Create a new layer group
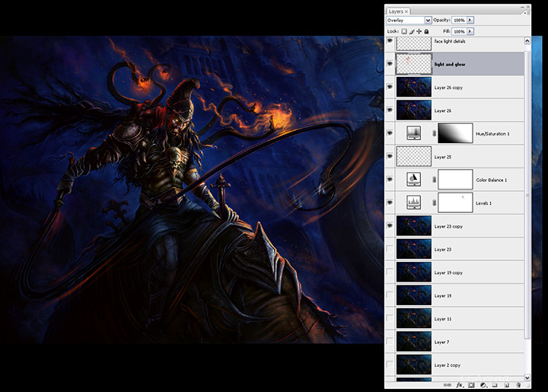The width and height of the screenshot is (548, 392). tap(495, 385)
